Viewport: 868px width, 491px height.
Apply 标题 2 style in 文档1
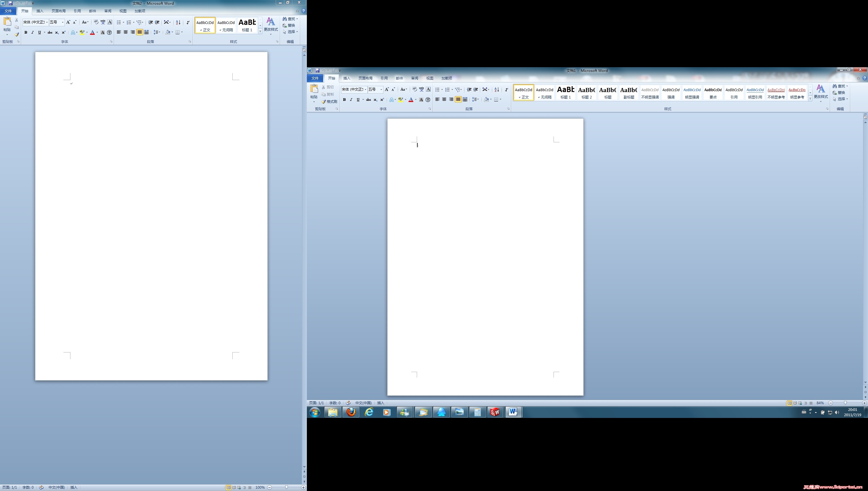pyautogui.click(x=587, y=93)
